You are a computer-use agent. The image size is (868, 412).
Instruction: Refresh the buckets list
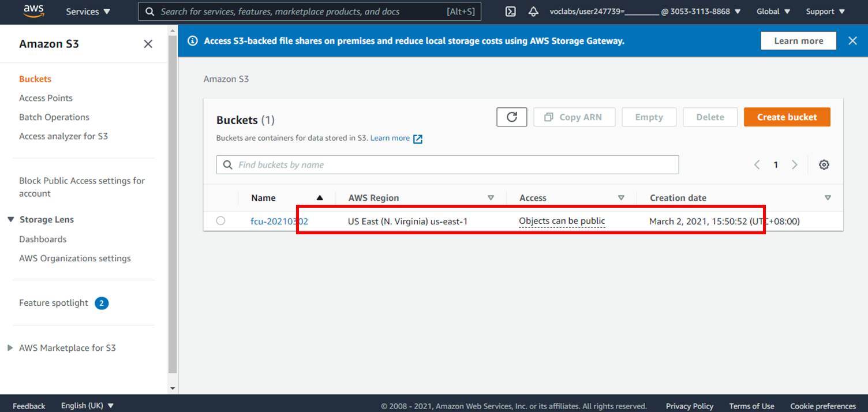click(x=512, y=117)
